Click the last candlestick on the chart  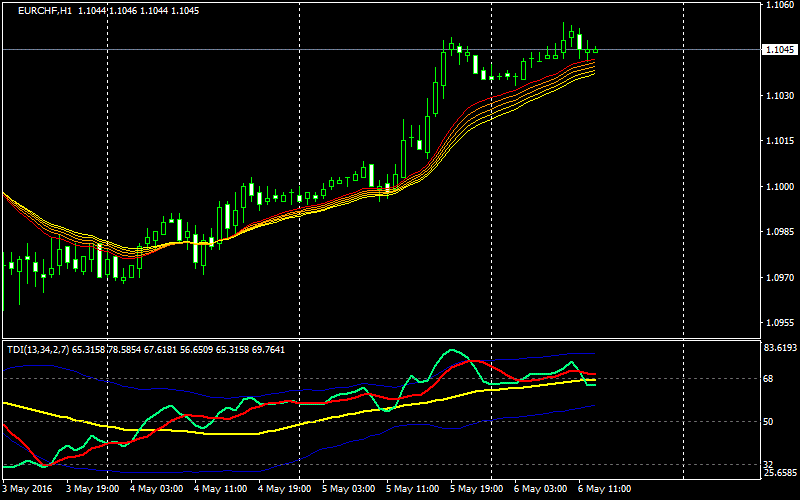tap(595, 50)
